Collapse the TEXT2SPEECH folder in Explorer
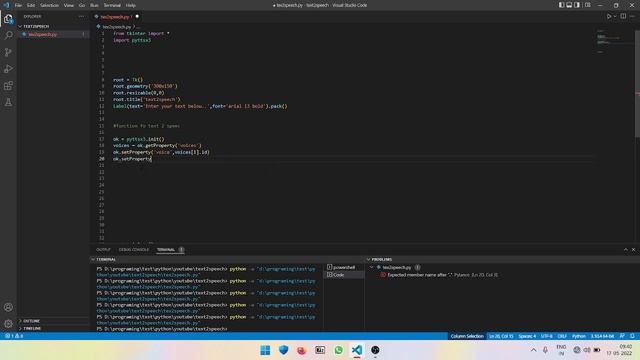Viewport: 640px width, 360px height. tap(36, 26)
